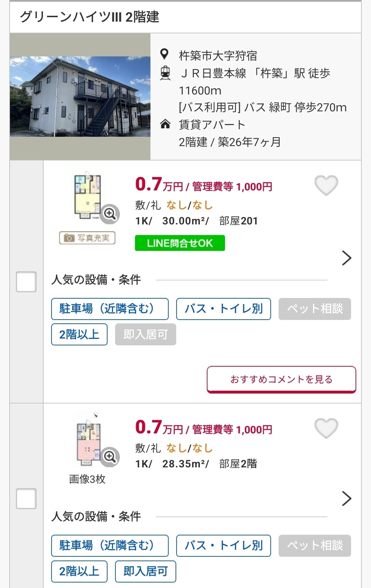This screenshot has width=371, height=588.
Task: Open the 28.35m² room via right chevron
Action: pos(347,499)
